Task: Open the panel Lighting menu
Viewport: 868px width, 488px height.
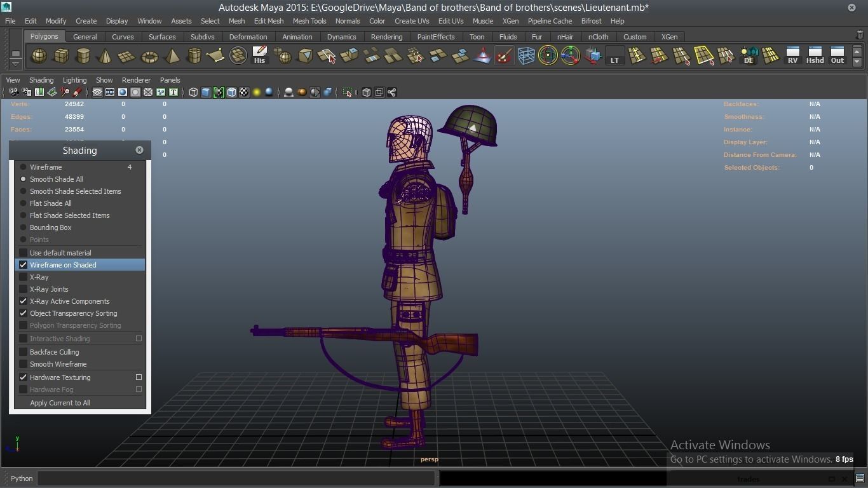Action: click(x=74, y=80)
